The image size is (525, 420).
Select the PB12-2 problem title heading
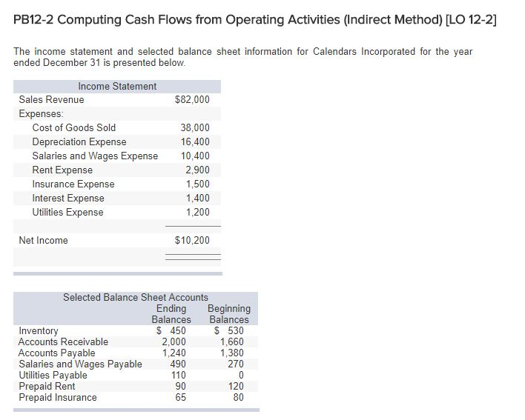[x=255, y=20]
